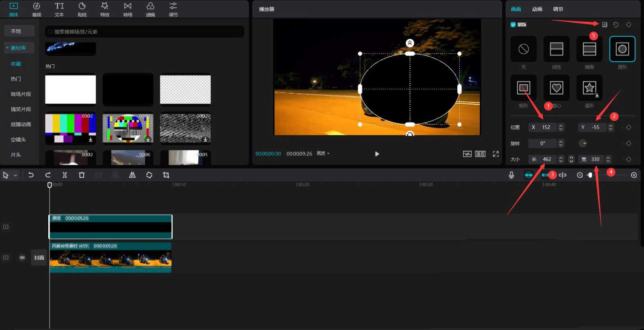Viewport: 644px width, 330px height.
Task: Open the 贴纸 stickers tab
Action: point(82,9)
